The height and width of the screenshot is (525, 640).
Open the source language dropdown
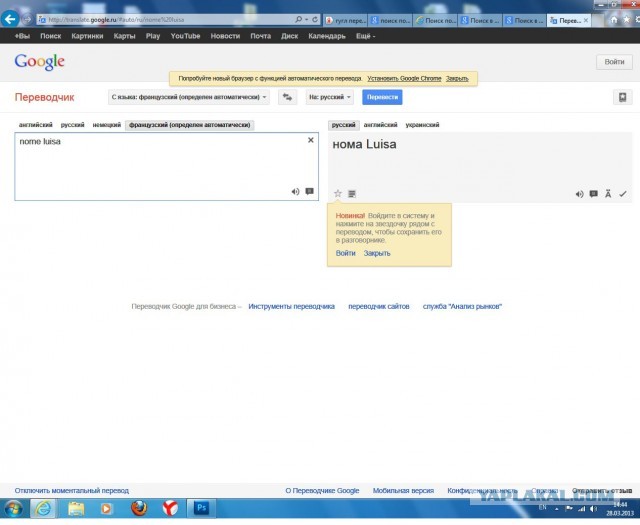189,97
